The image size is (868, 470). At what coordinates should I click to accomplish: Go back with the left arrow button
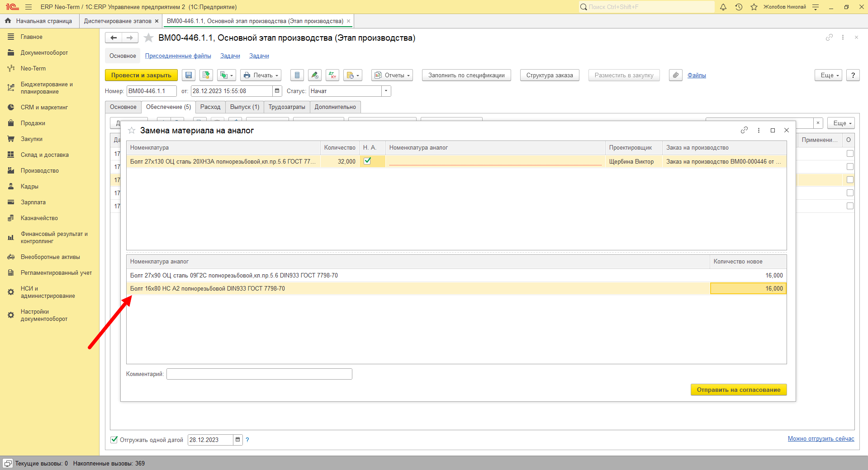114,38
